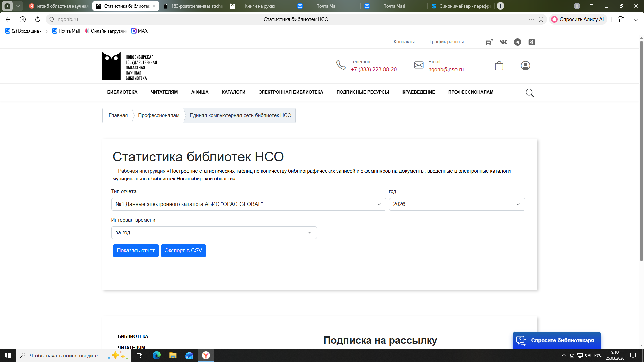Click the browser bookmark icon

click(541, 19)
